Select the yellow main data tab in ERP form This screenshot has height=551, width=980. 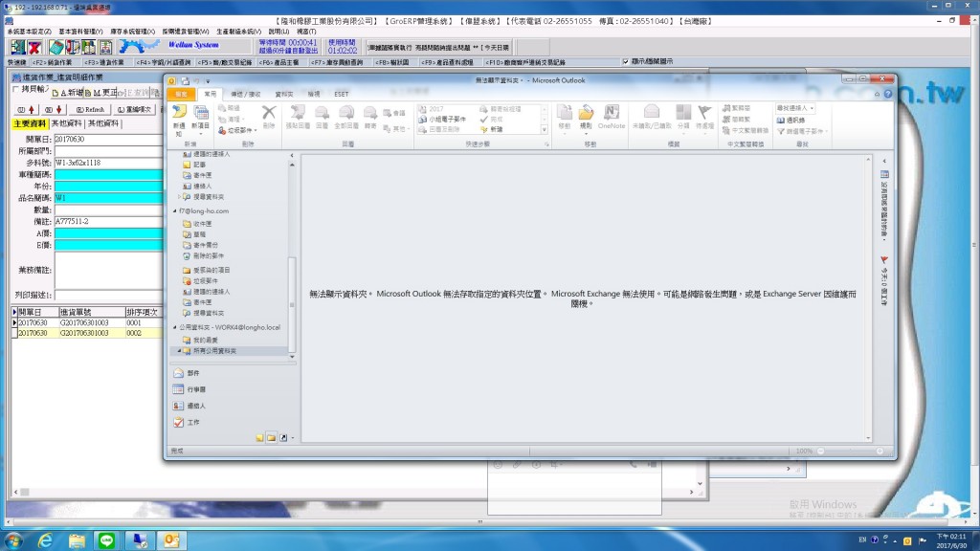pyautogui.click(x=30, y=123)
